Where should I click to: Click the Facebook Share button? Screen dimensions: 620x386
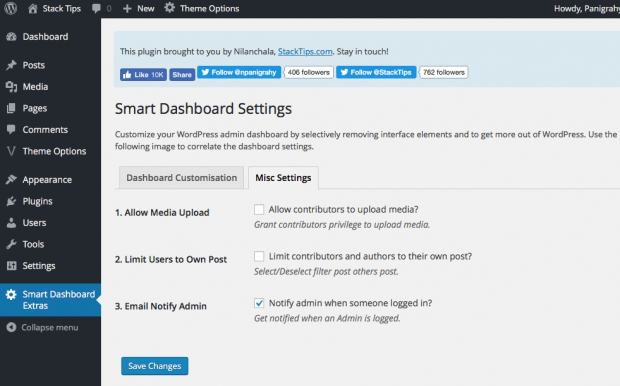pyautogui.click(x=182, y=75)
